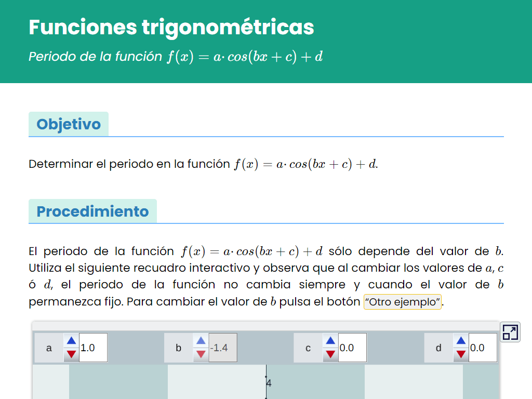Click the highlighted "Otro ejemplo" text
This screenshot has width=532, height=399.
pos(403,302)
